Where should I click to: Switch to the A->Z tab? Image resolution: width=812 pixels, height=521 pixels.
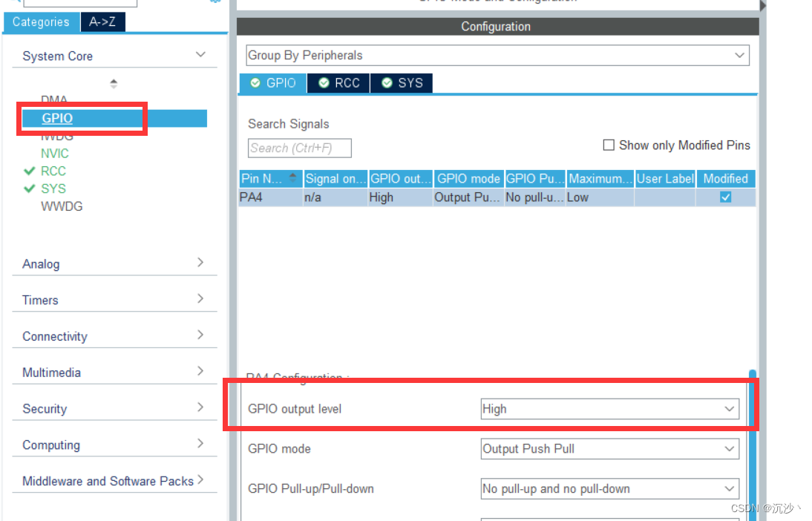102,22
